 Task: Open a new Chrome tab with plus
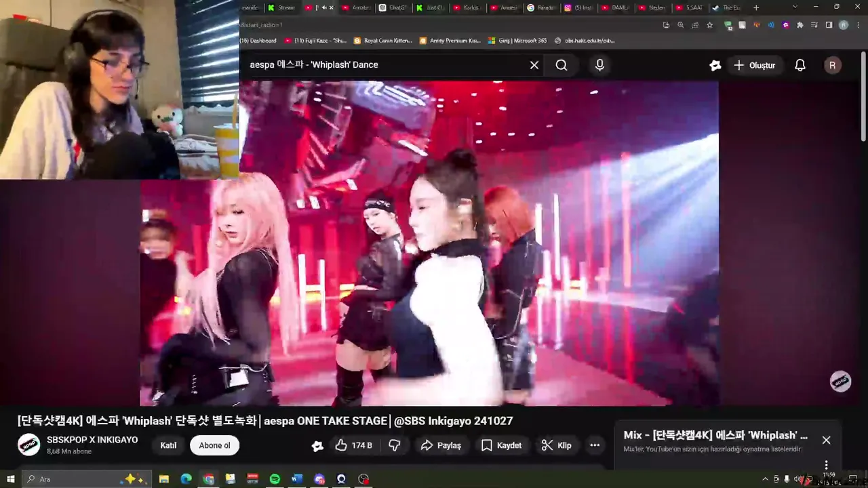click(x=756, y=8)
